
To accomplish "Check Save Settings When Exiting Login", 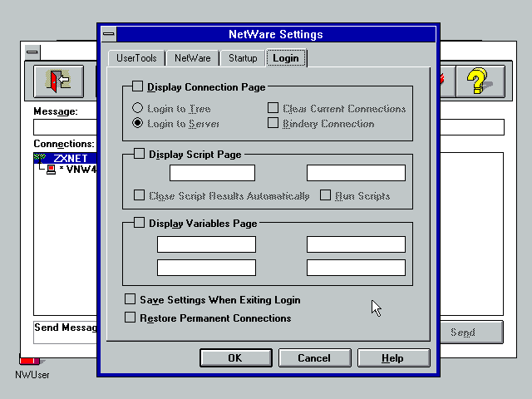I will (x=130, y=299).
